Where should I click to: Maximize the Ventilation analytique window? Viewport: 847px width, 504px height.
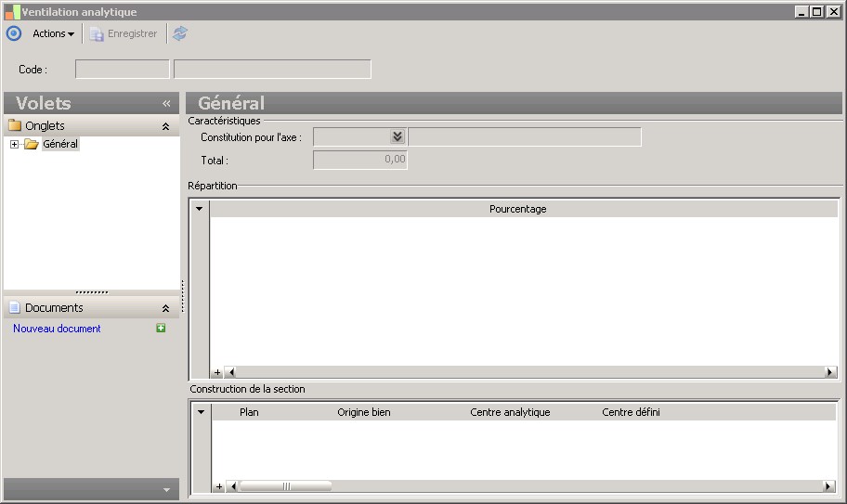coord(817,12)
